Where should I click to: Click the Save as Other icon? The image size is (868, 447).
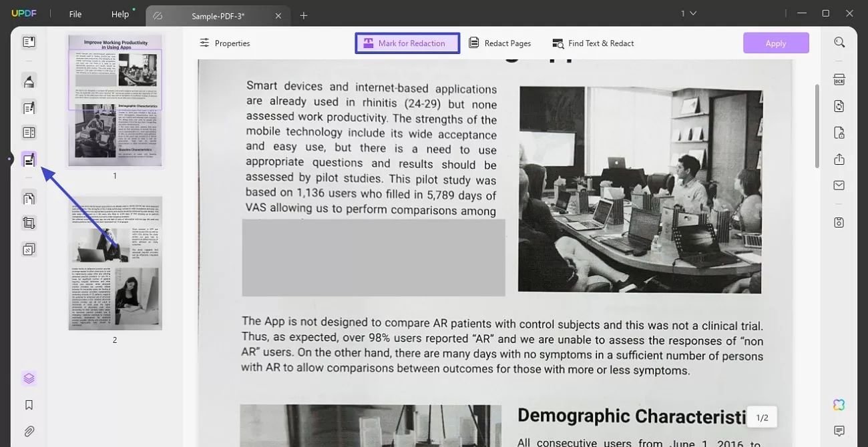tap(839, 222)
